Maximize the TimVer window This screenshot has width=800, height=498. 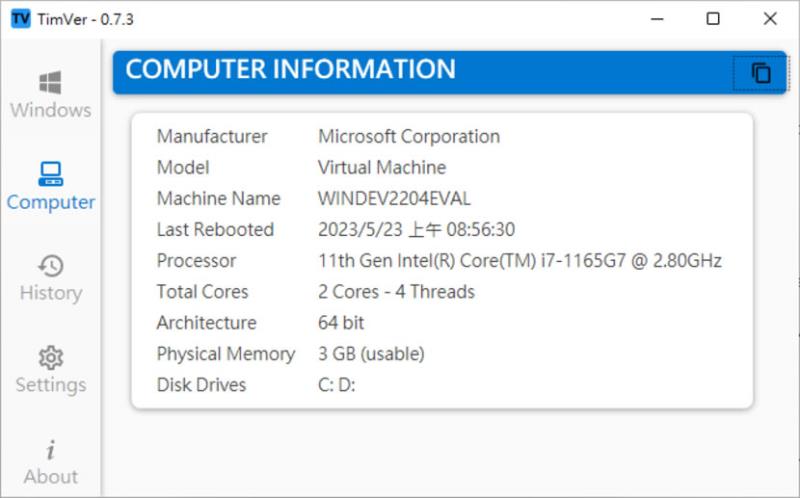tap(713, 19)
